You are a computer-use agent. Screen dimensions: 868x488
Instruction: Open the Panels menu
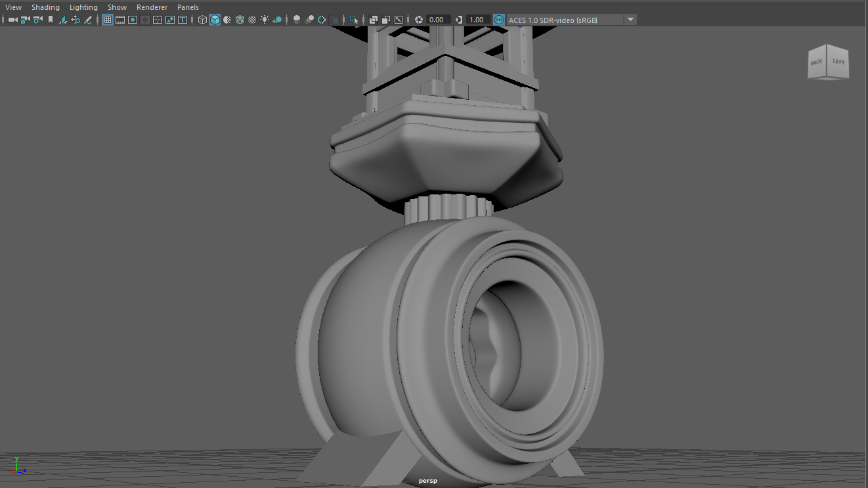(x=188, y=7)
